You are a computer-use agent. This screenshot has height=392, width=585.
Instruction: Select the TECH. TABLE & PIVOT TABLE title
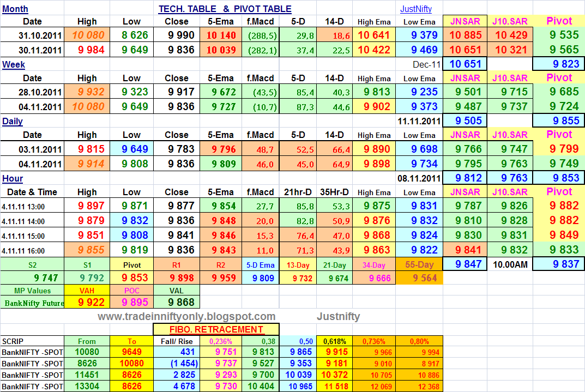225,9
